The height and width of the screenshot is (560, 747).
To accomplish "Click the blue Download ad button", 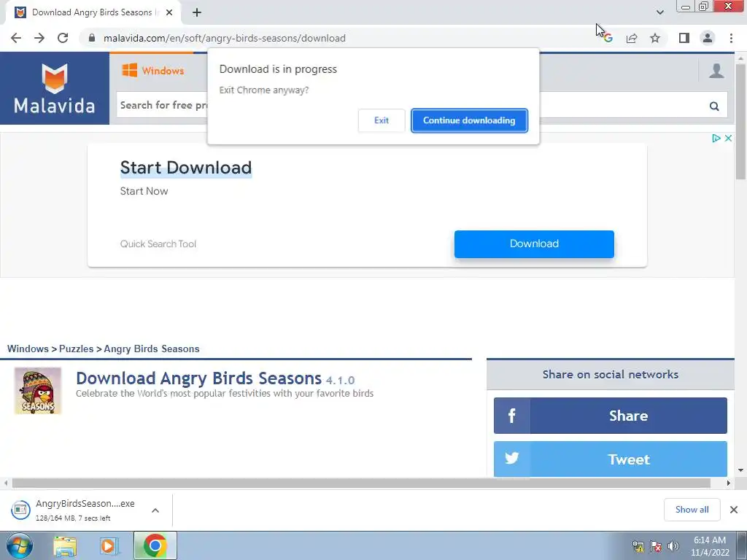I will tap(534, 244).
